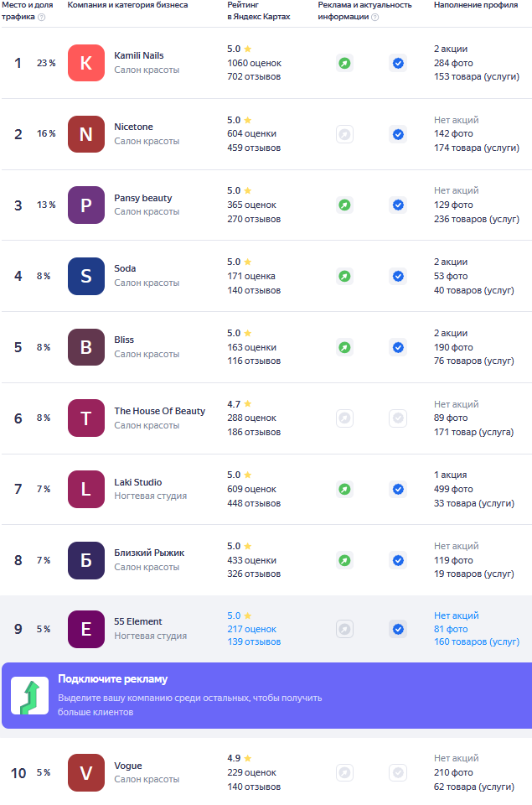Click the help icon near «Место и доля трафика»
This screenshot has height=805, width=532.
[42, 17]
